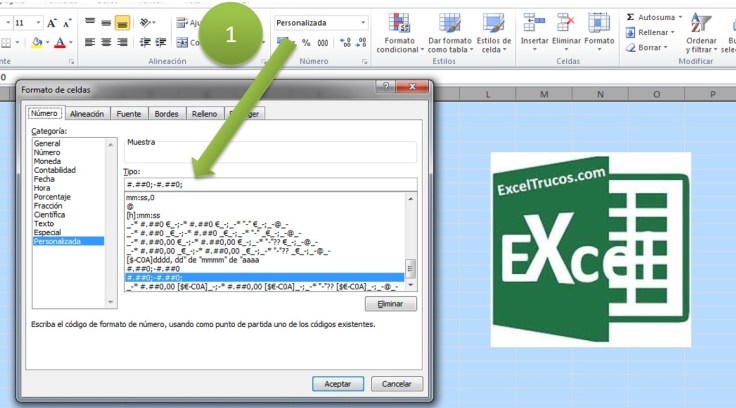
Task: Switch to the Bordes tab
Action: click(x=167, y=114)
